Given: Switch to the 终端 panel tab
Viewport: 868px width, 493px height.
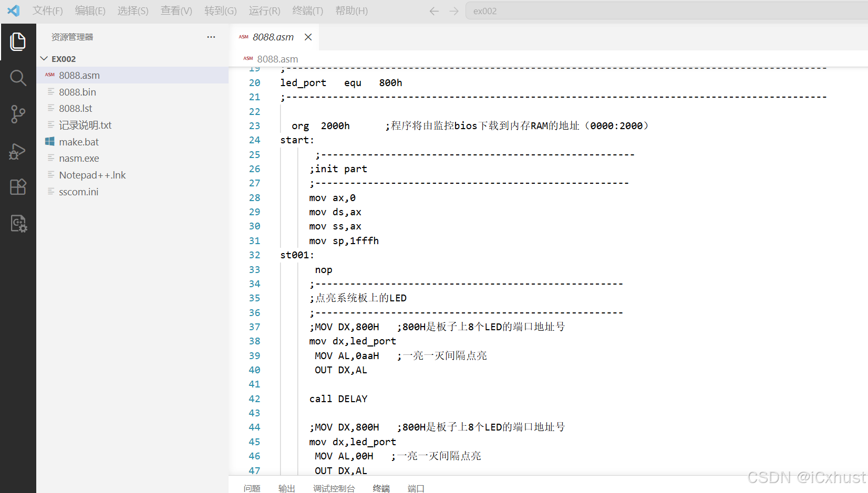Looking at the screenshot, I should coord(381,488).
